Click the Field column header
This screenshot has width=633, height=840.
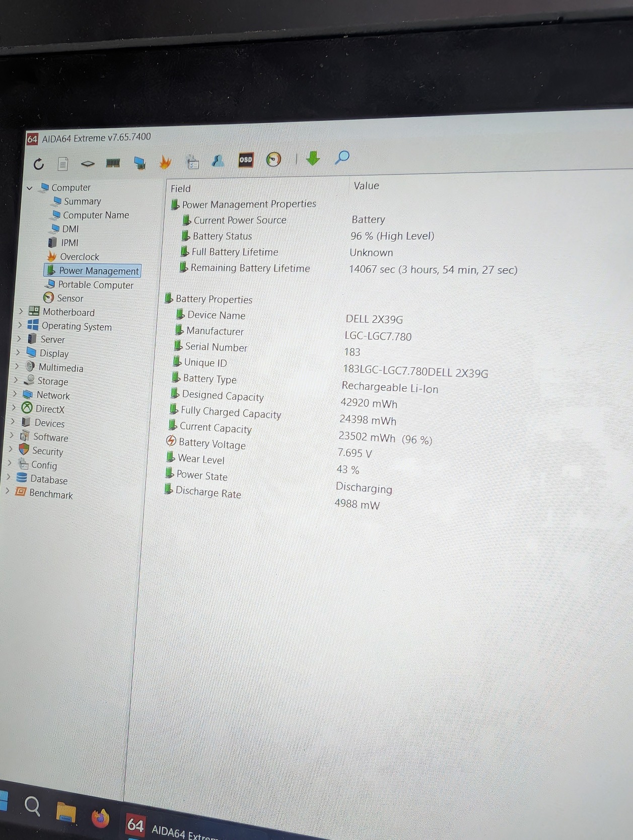tap(180, 189)
